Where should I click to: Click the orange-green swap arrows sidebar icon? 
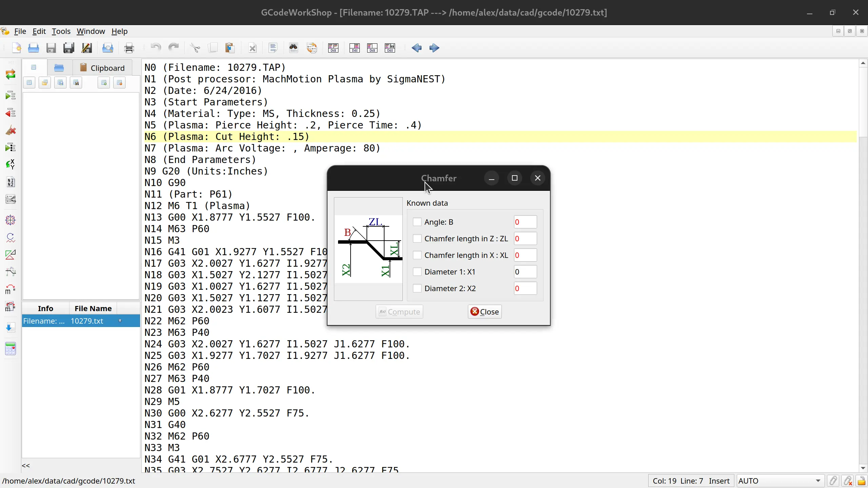(11, 74)
